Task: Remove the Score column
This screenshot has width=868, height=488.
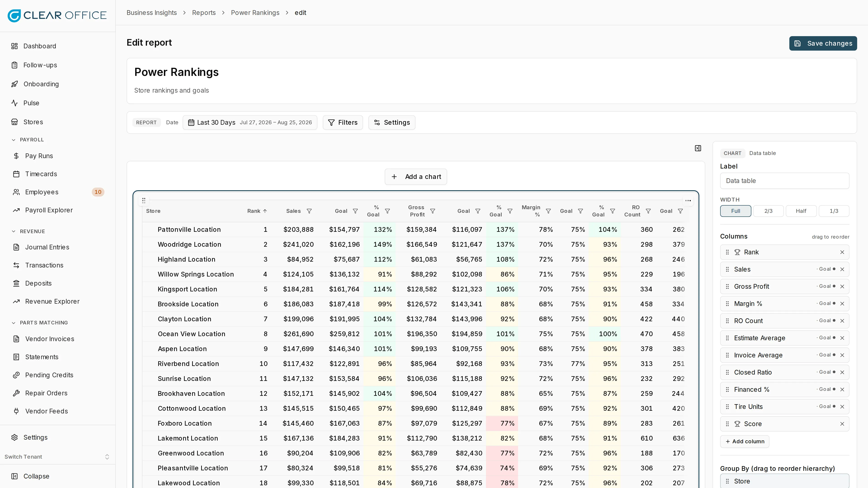Action: click(x=842, y=424)
